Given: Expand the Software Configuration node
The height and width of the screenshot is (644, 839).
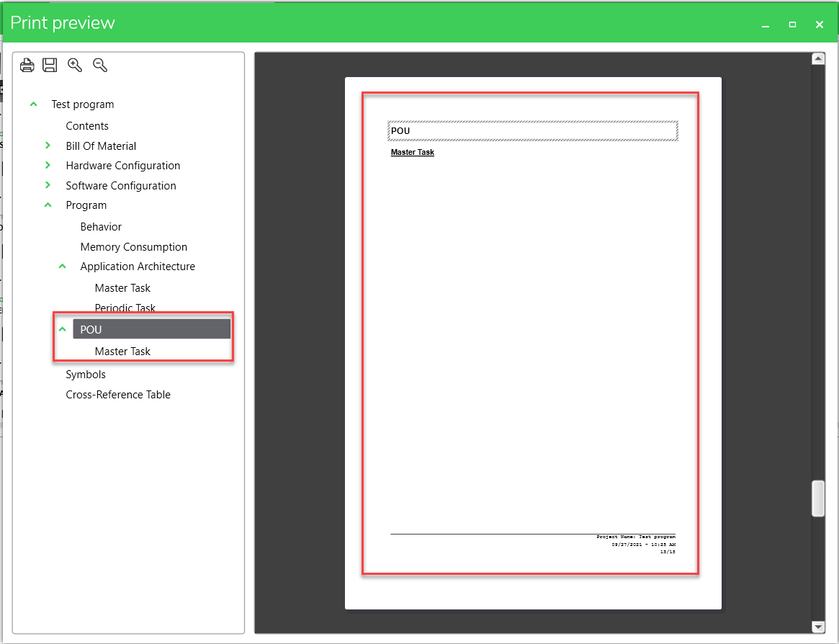Looking at the screenshot, I should coord(48,184).
